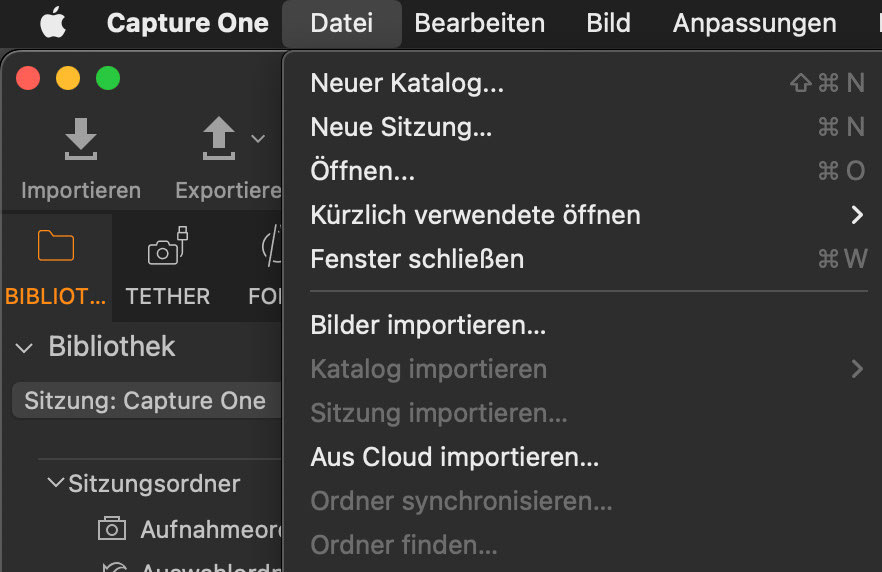882x572 pixels.
Task: Select Neue Sitzung menu entry
Action: tap(401, 127)
